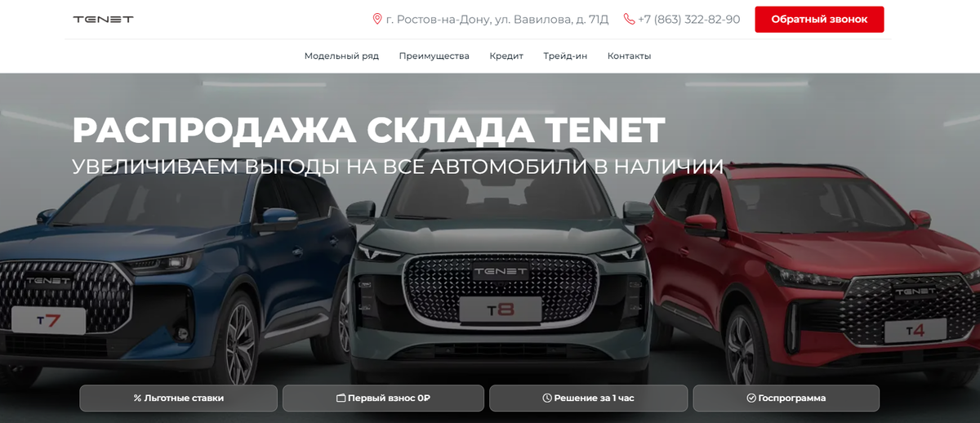980x423 pixels.
Task: Open the Модельный ряд menu item
Action: click(x=341, y=56)
